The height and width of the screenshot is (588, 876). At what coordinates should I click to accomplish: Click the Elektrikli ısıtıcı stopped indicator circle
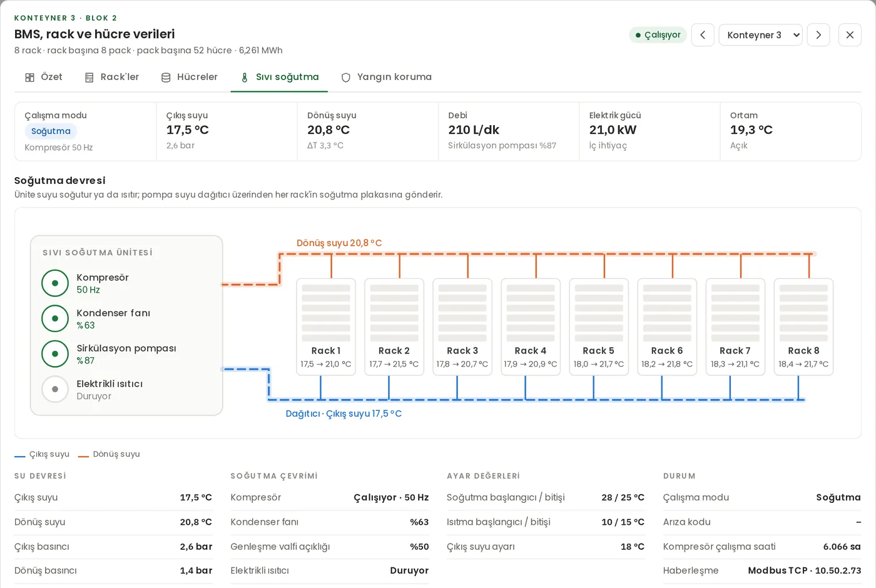(x=55, y=389)
